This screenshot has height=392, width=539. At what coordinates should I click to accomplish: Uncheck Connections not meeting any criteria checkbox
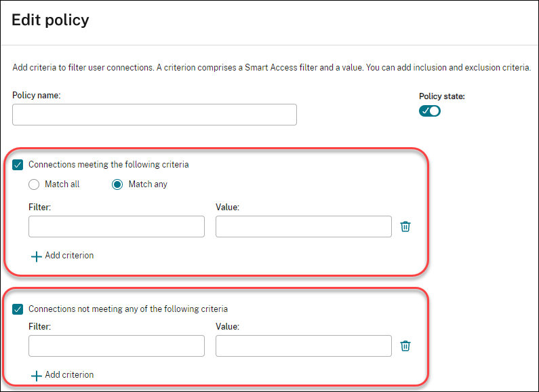pyautogui.click(x=18, y=309)
